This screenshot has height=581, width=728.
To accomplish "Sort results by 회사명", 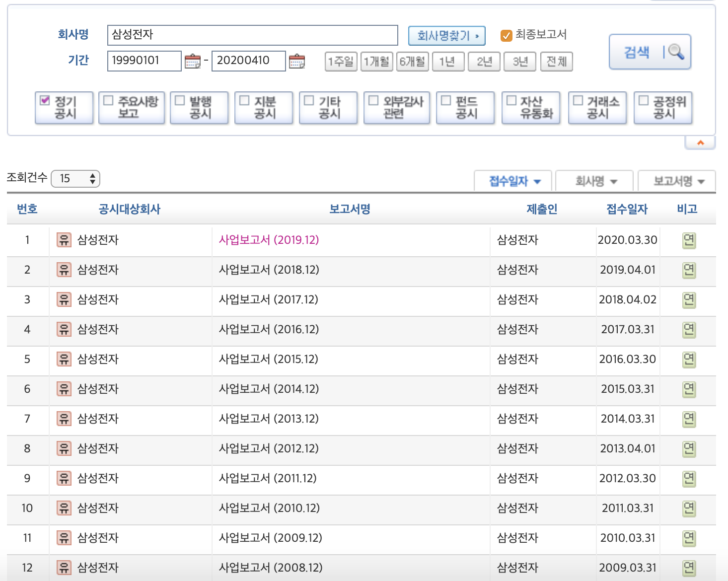I will (594, 181).
